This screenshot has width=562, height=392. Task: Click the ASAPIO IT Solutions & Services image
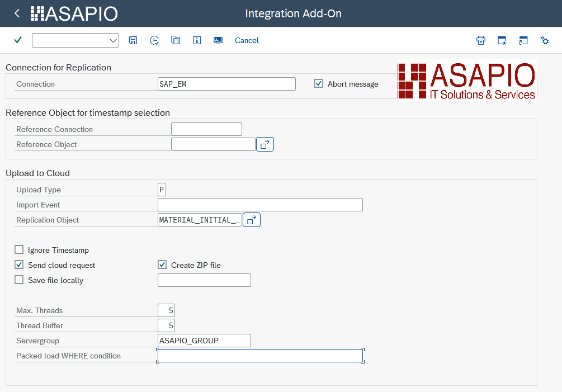tap(467, 81)
